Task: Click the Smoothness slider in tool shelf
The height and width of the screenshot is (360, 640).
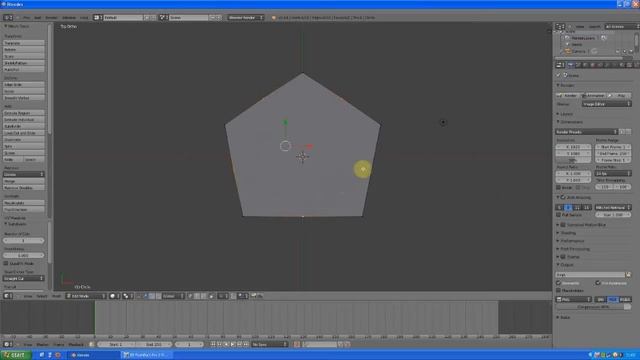Action: (24, 255)
